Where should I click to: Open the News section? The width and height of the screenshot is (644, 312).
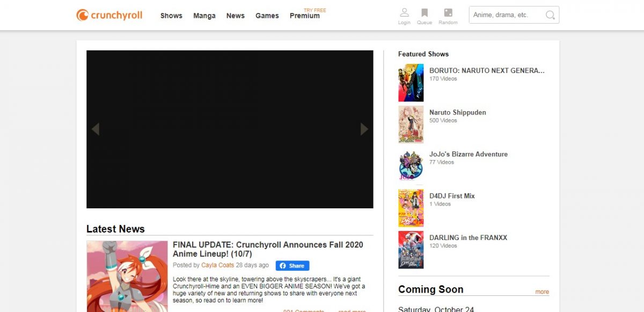pyautogui.click(x=235, y=16)
